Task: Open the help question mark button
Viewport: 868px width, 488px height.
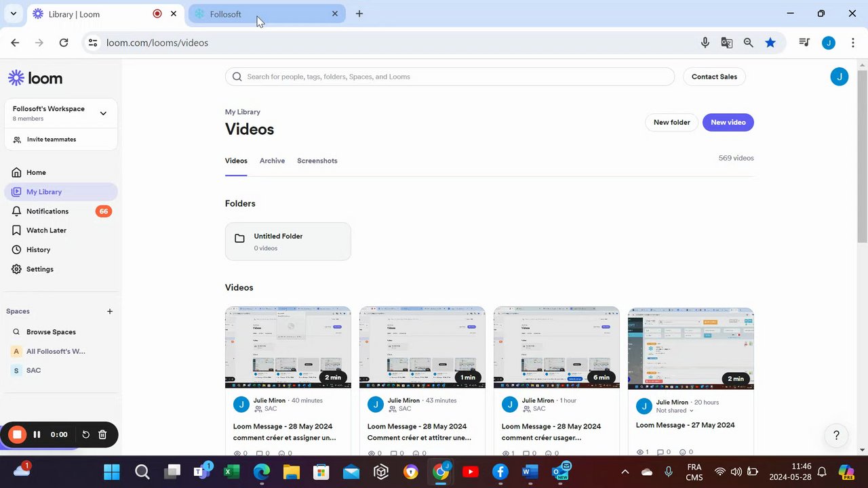Action: coord(836,436)
